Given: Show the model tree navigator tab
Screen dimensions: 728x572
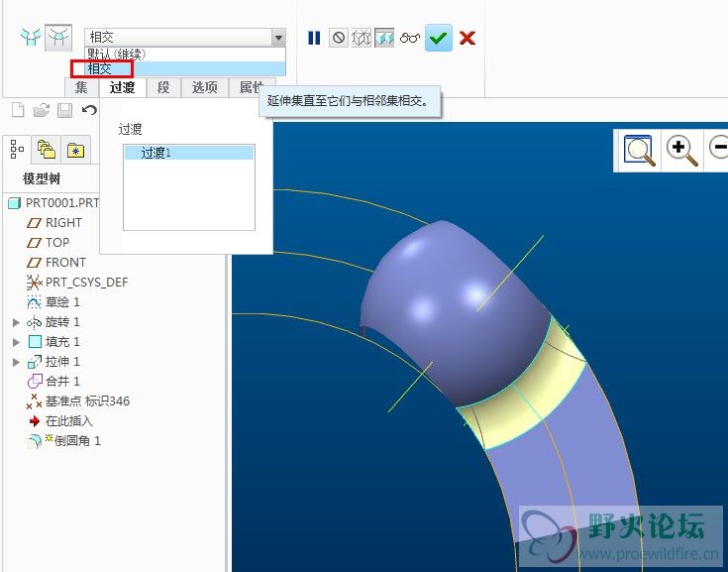Looking at the screenshot, I should point(17,149).
